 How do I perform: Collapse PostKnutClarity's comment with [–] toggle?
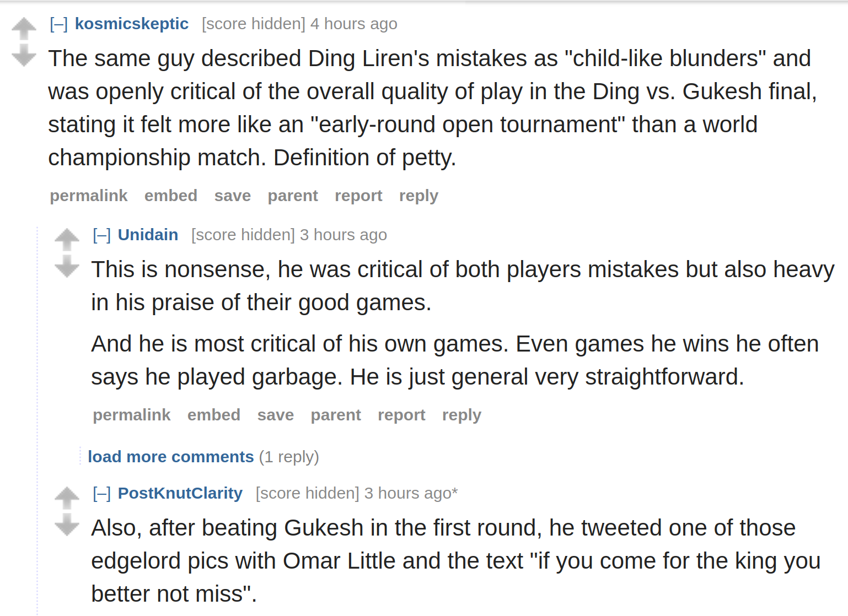click(x=102, y=494)
